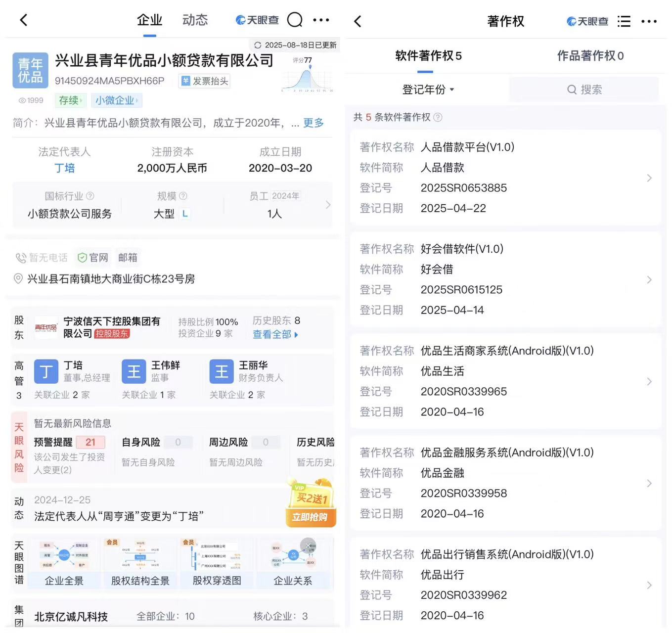Open 好会借软件 copyright details chevron
Screen dimensions: 672x633
click(649, 280)
